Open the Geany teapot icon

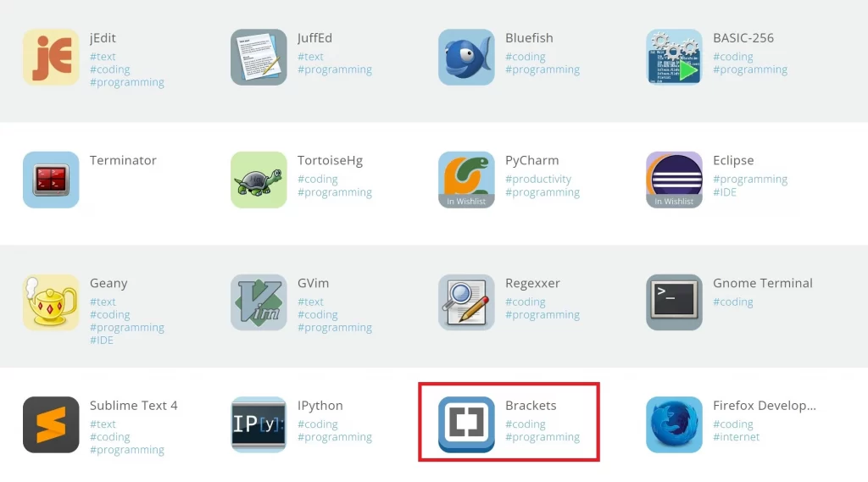tap(51, 302)
